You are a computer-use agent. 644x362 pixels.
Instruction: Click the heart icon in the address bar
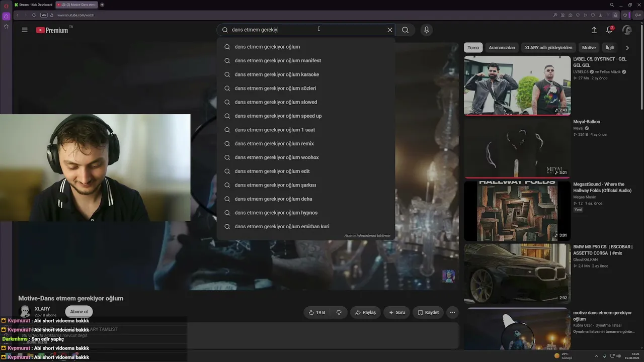coord(593,15)
